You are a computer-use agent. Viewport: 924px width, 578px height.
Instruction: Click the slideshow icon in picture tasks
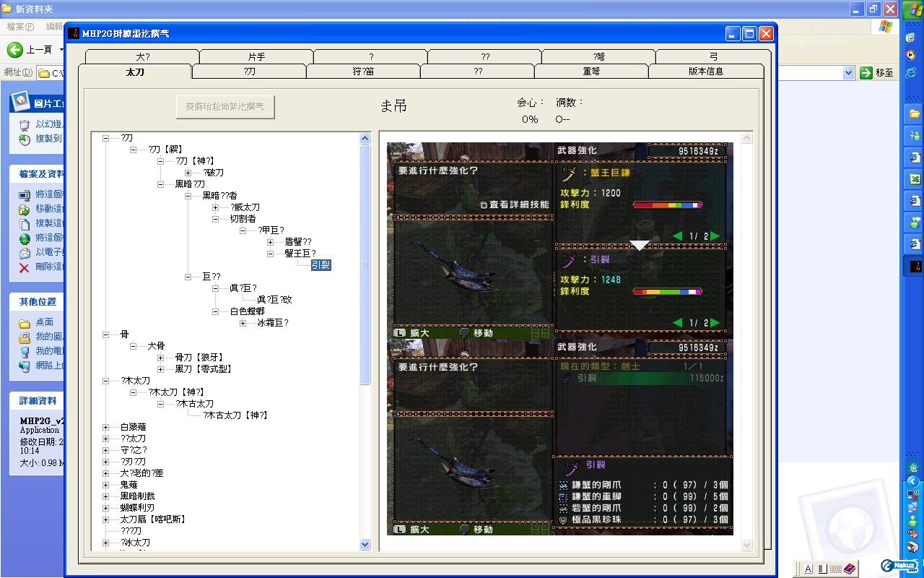[x=25, y=124]
